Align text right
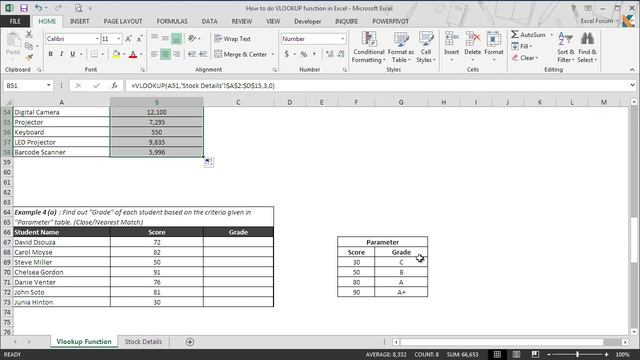Viewport: 640px width, 360px height. click(176, 54)
